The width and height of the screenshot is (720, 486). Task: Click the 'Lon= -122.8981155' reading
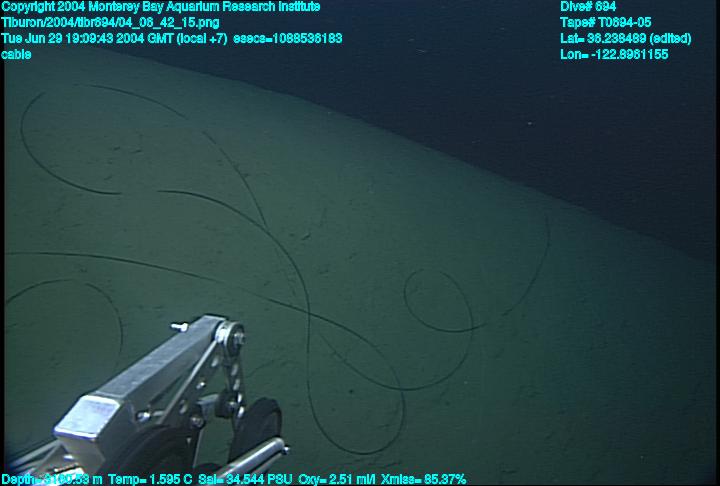[x=614, y=54]
